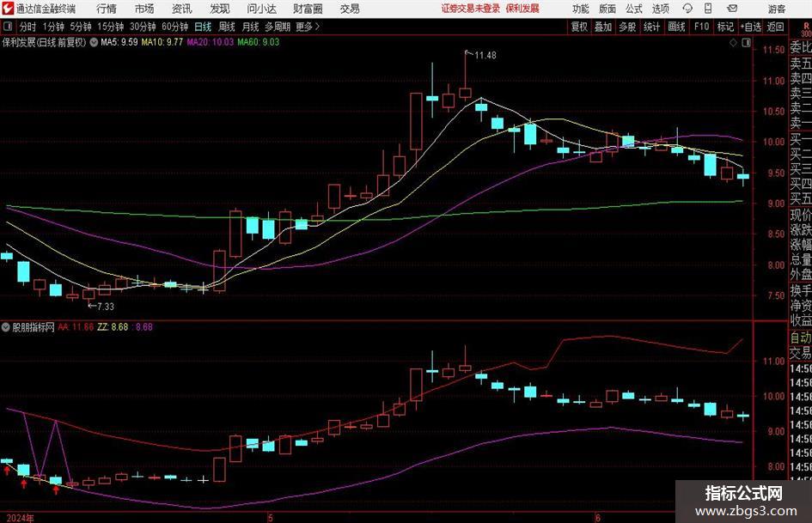Click the red R 300 icon
Image resolution: width=812 pixels, height=523 pixels.
point(806,29)
